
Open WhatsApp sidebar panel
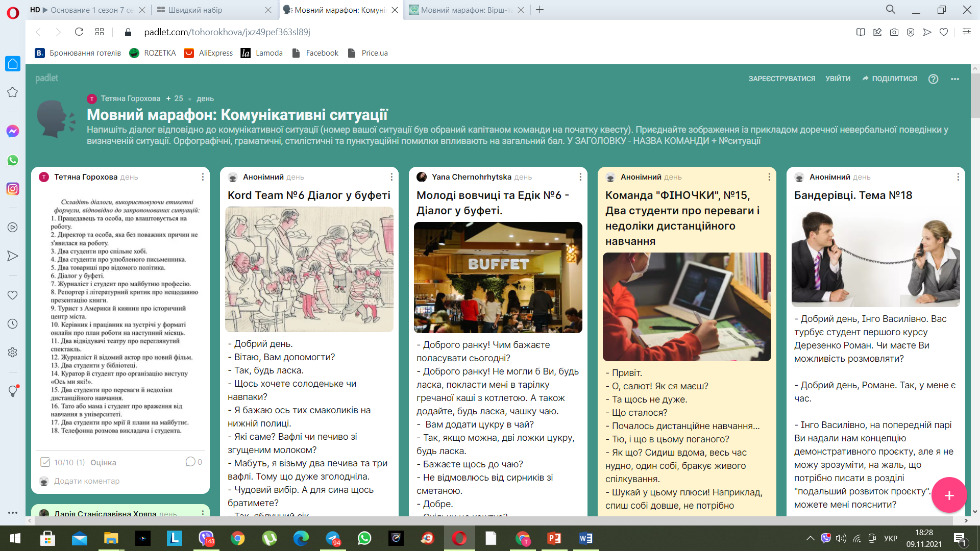pyautogui.click(x=13, y=160)
